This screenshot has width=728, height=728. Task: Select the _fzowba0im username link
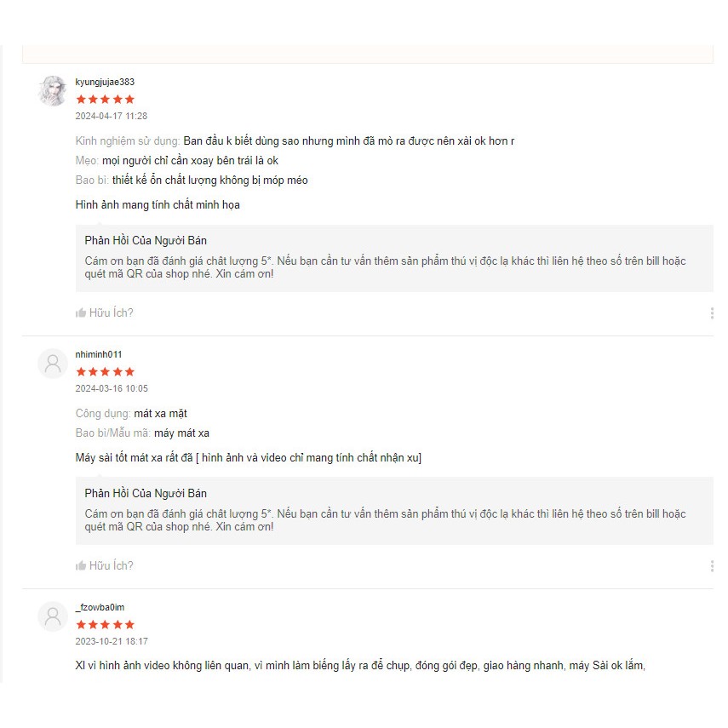point(100,607)
